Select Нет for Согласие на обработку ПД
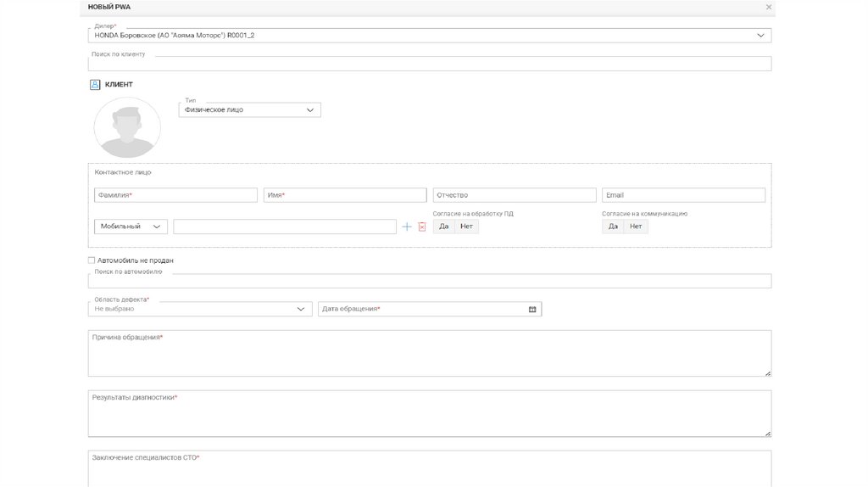This screenshot has width=868, height=487. coord(466,227)
